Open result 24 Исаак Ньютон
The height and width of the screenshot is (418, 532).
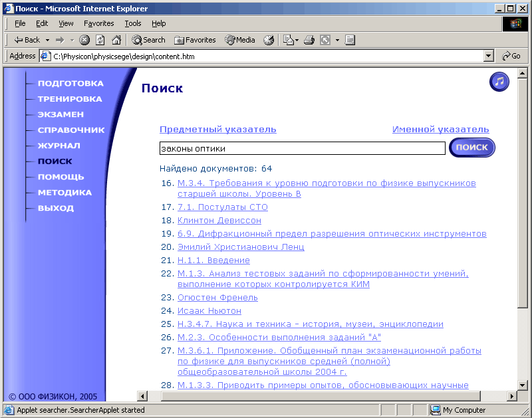point(209,311)
